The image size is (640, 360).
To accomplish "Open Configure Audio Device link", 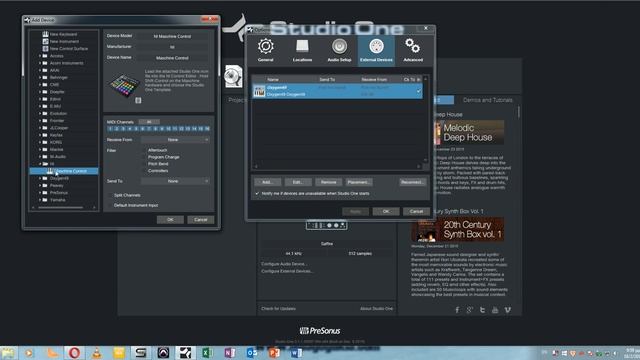I will (x=284, y=264).
